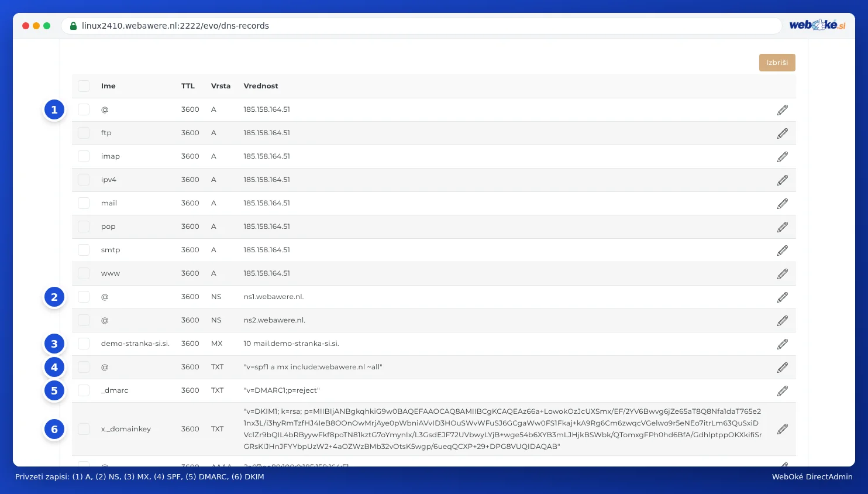Tick the x._domainkey record checkbox
Screen dimensions: 868x494
click(84, 429)
